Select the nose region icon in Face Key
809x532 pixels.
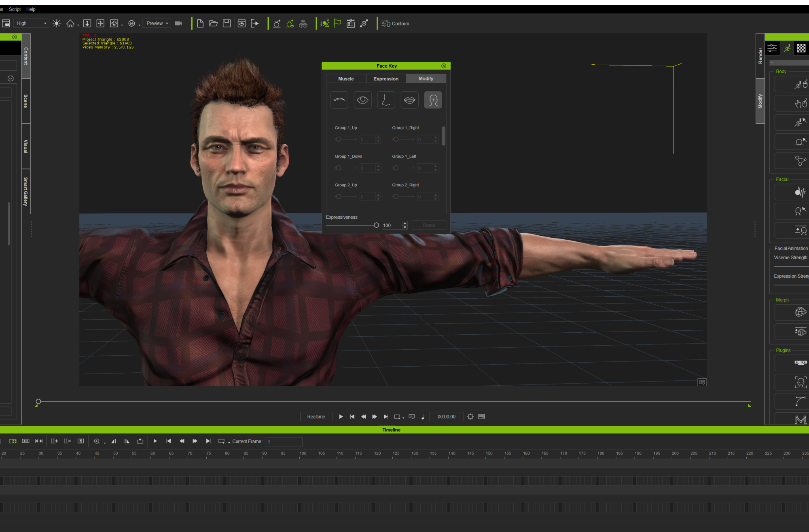pos(386,100)
